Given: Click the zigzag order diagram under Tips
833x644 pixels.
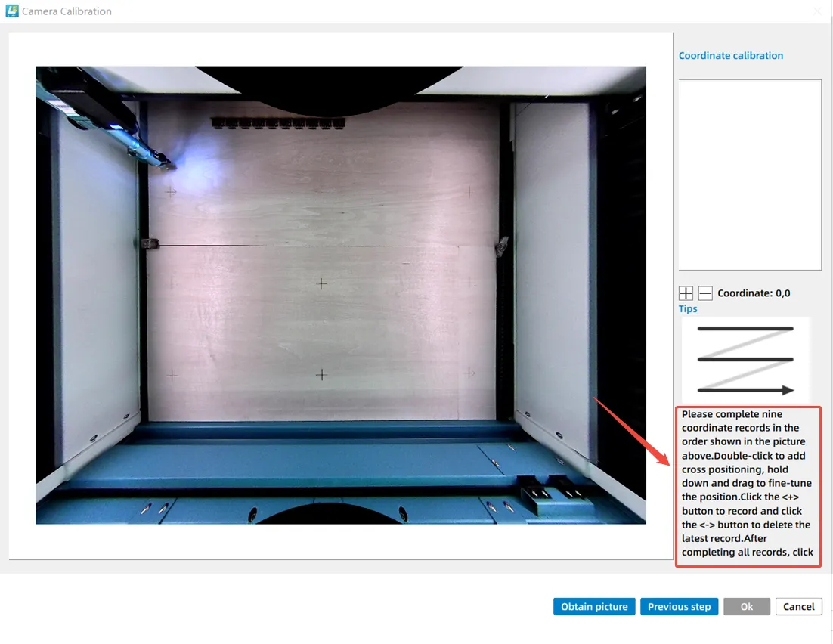Looking at the screenshot, I should coord(745,360).
